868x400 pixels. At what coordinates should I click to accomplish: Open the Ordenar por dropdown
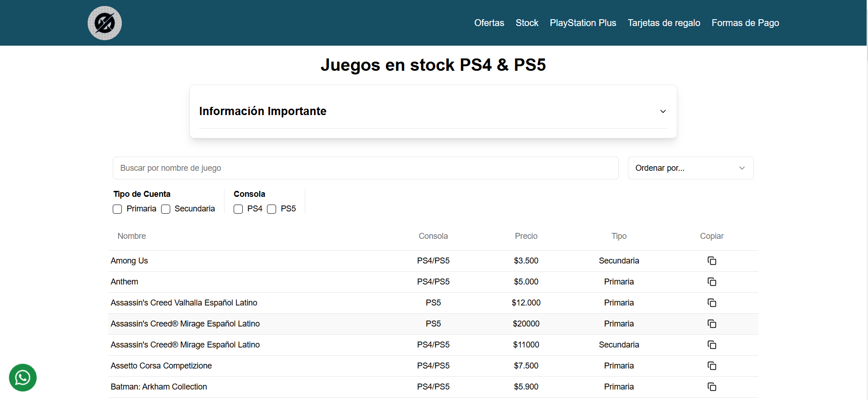click(x=690, y=168)
